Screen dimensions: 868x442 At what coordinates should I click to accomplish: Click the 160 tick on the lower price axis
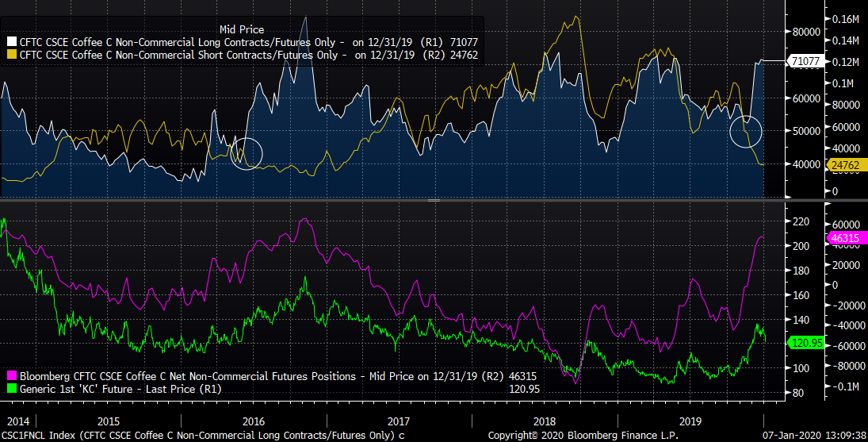(801, 295)
